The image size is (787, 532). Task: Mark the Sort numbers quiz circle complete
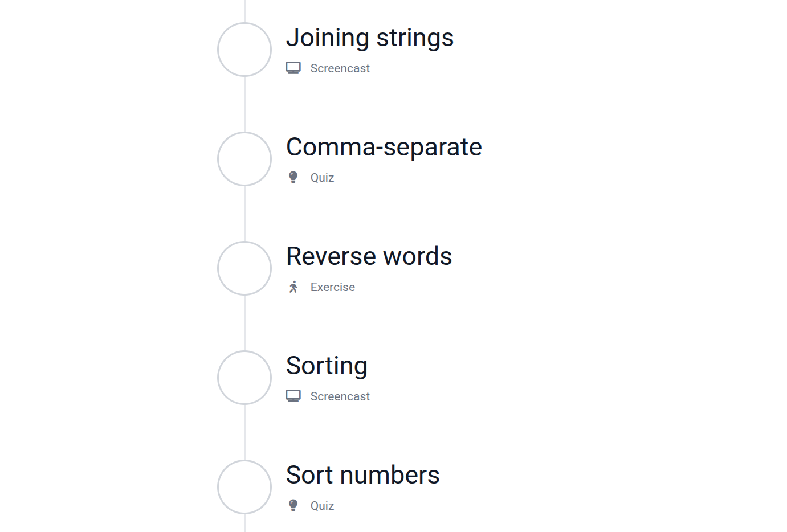tap(244, 487)
